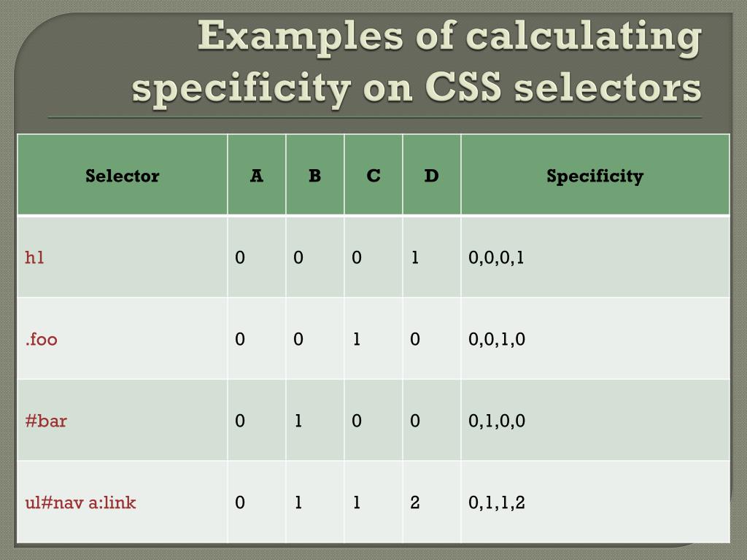Viewport: 747px width, 560px height.
Task: Click the C column header
Action: pos(373,175)
